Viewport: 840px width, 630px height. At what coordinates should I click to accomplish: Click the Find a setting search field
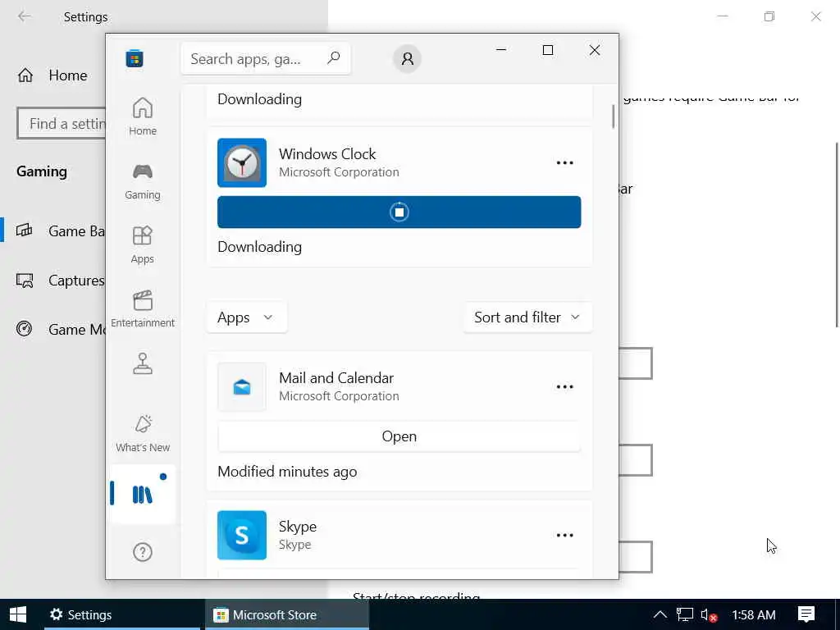coord(62,124)
